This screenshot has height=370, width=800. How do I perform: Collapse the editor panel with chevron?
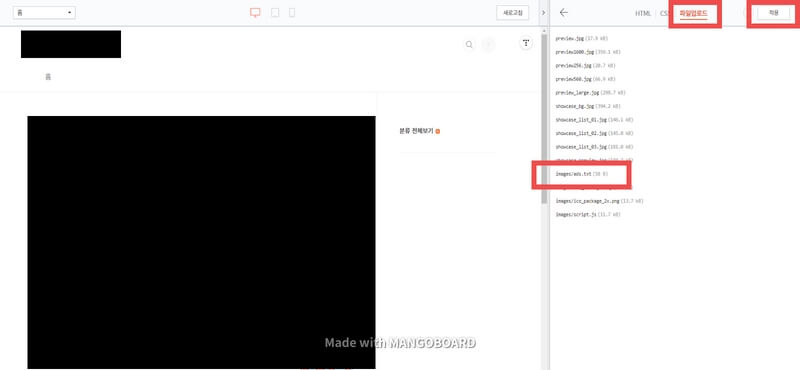coord(543,13)
